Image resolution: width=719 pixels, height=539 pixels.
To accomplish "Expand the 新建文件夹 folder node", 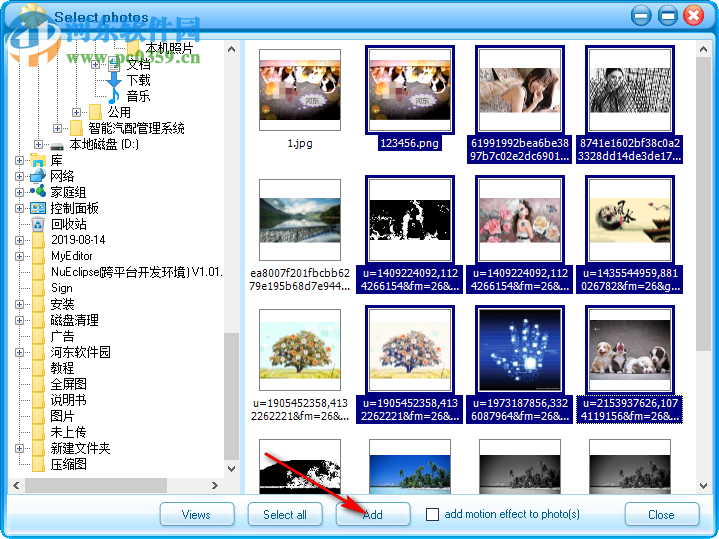I will tap(19, 448).
